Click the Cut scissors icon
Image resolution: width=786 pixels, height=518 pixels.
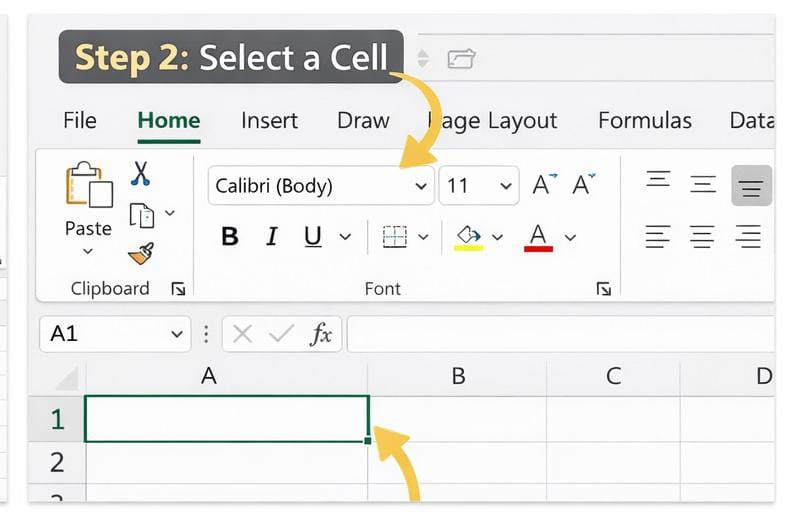[140, 174]
